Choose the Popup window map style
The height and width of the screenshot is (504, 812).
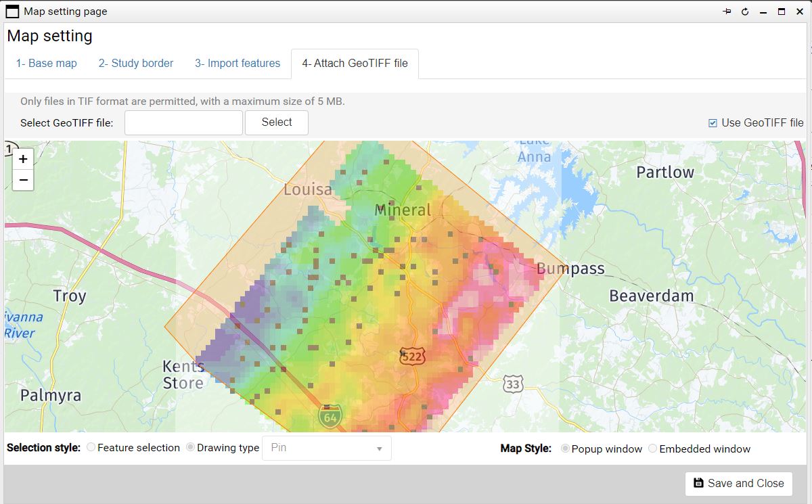point(565,449)
